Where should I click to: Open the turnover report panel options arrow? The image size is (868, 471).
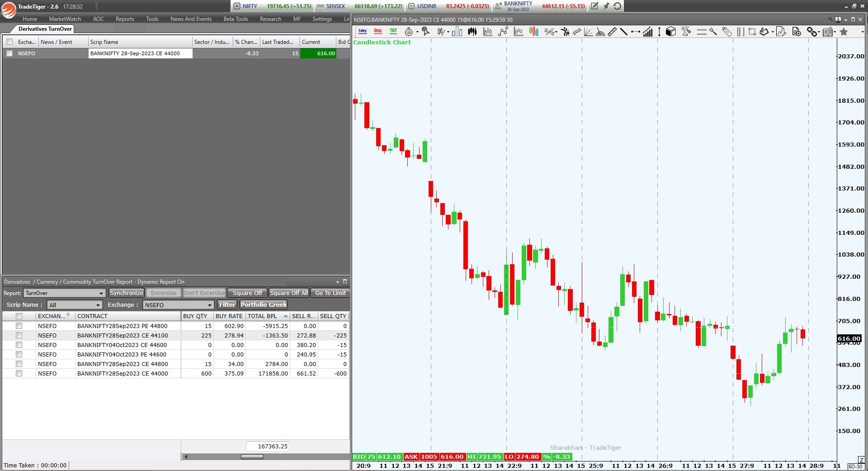[x=337, y=282]
